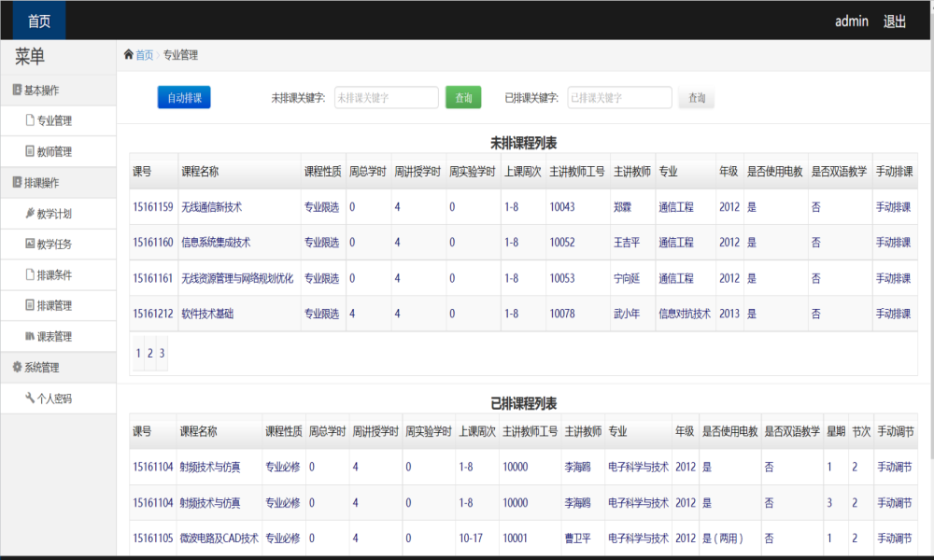934x560 pixels.
Task: Focus the 已排课关键字 input field
Action: pos(619,98)
